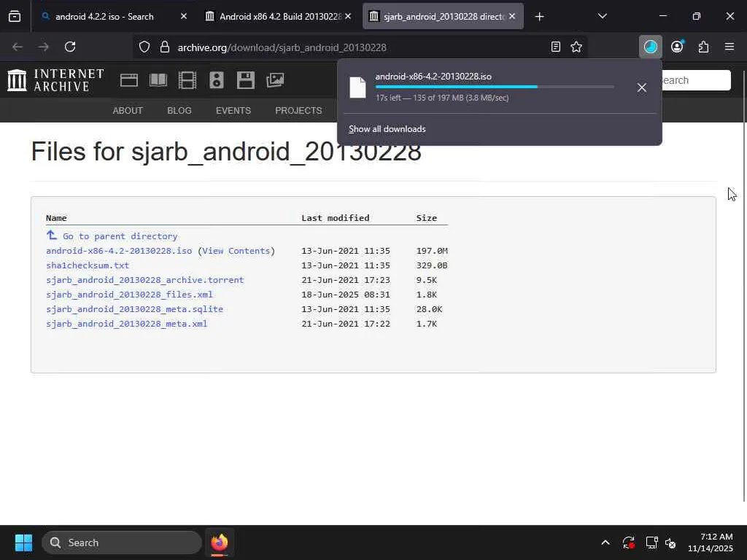Click the 'Name' column header
This screenshot has height=560, width=747.
click(56, 217)
